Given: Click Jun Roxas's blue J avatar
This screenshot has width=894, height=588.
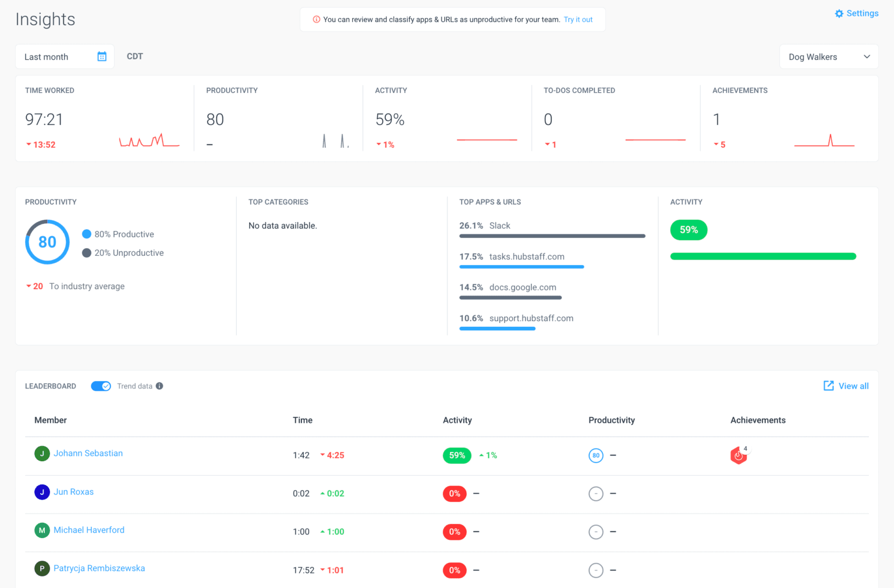Looking at the screenshot, I should [42, 492].
